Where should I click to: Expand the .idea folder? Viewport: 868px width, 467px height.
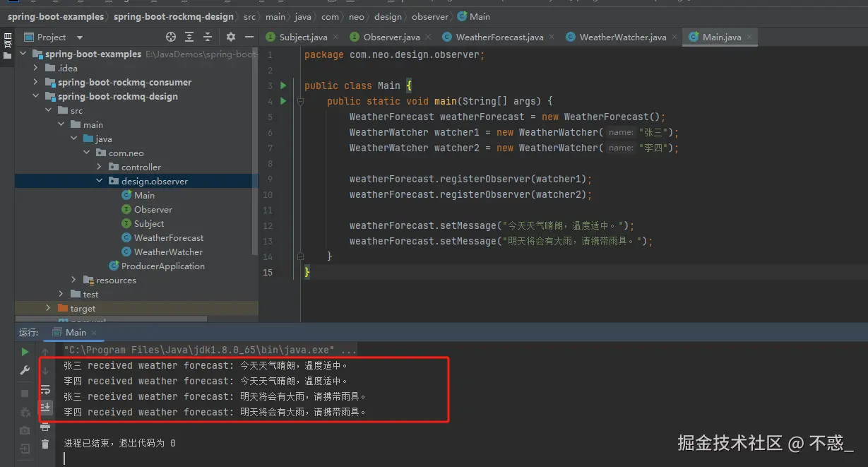(x=37, y=69)
